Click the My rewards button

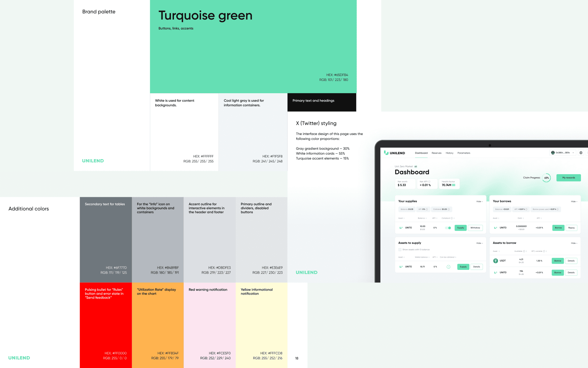point(568,178)
